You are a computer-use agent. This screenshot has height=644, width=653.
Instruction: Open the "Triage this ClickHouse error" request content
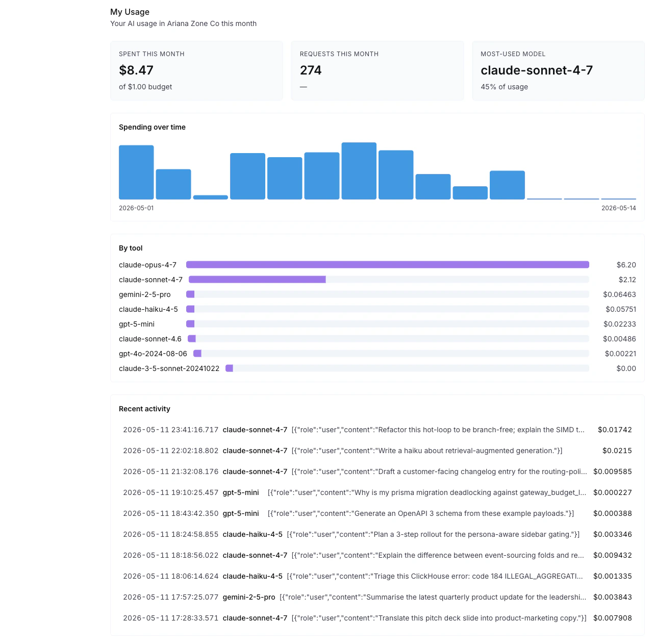point(435,576)
